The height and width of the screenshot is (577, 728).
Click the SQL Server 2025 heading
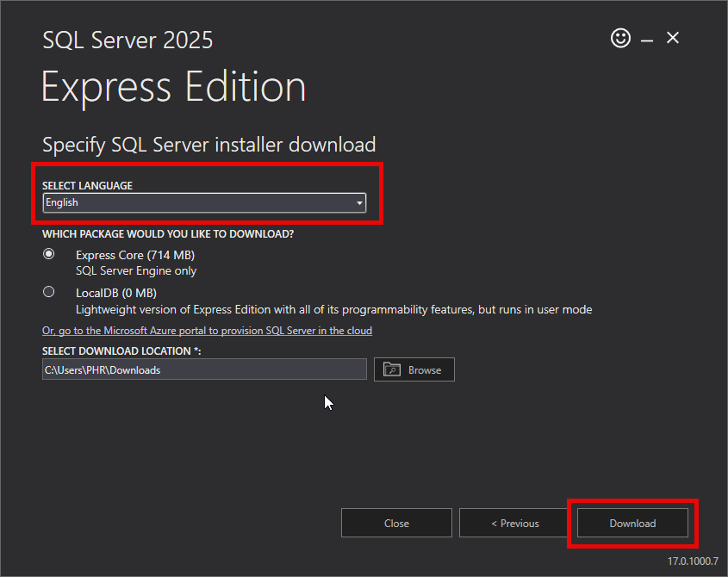point(128,40)
